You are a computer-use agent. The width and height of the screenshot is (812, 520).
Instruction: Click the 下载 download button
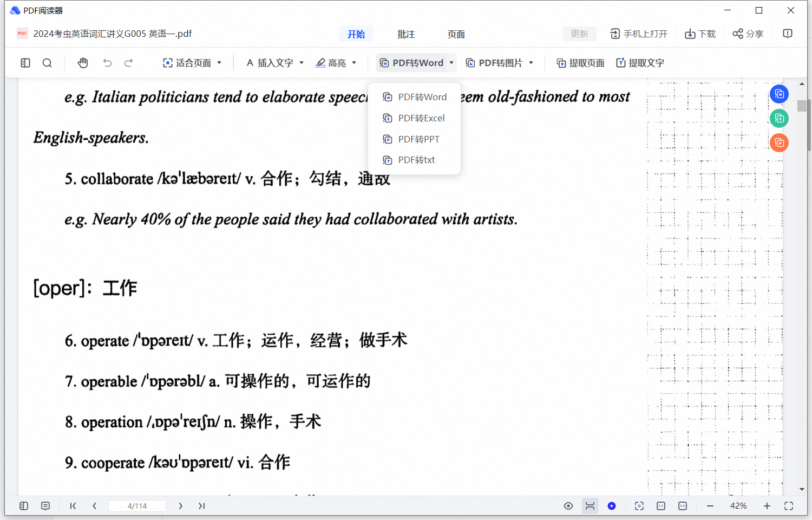coord(700,34)
